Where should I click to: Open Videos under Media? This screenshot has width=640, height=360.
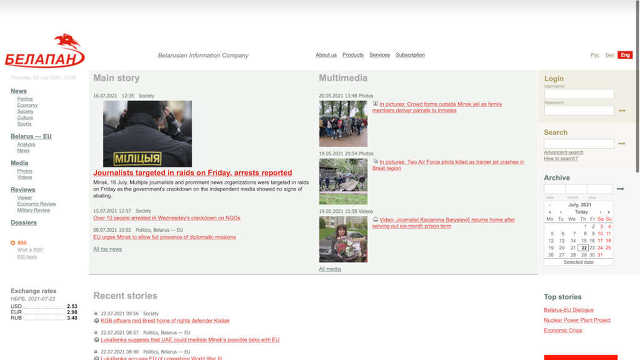(24, 178)
